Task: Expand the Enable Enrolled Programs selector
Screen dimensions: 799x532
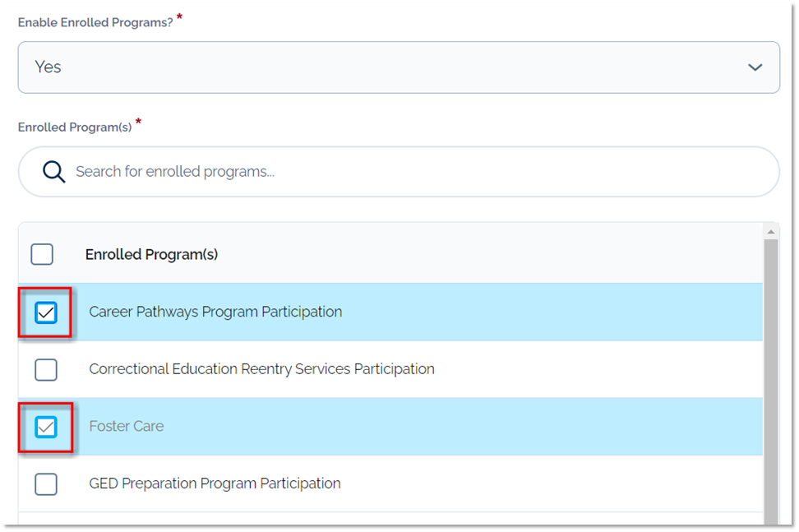Action: pos(754,67)
